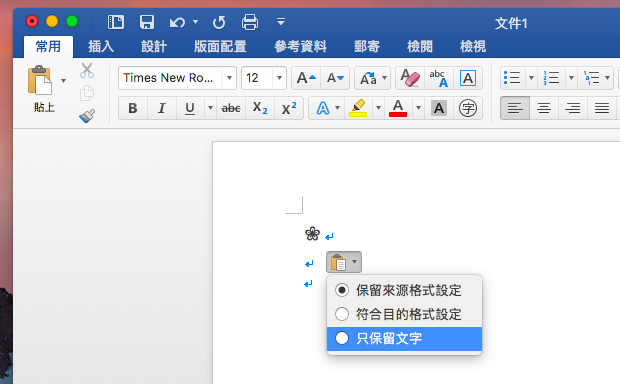Viewport: 620px width, 384px height.
Task: Center align text
Action: coord(544,108)
